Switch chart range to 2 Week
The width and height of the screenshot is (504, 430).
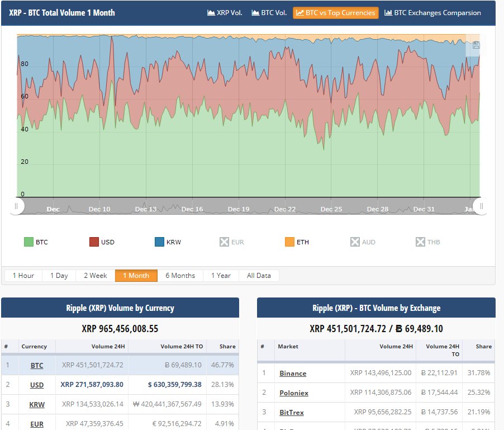pos(96,276)
